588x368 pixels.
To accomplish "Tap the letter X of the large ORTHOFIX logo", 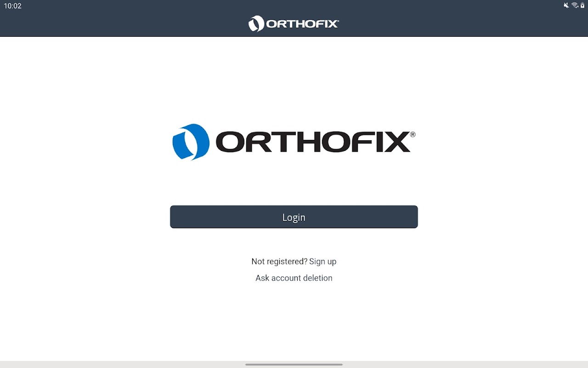I will [396, 142].
